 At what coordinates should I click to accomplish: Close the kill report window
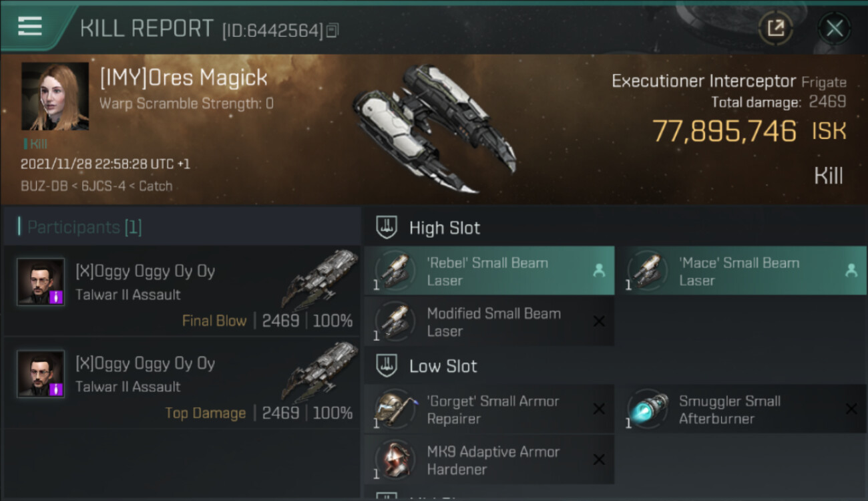point(834,28)
